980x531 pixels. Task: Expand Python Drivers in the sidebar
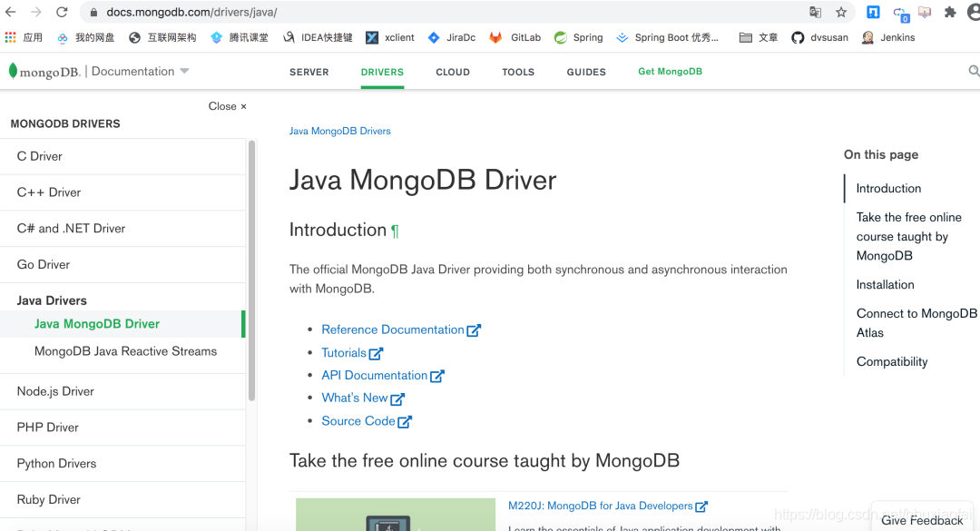[122, 464]
